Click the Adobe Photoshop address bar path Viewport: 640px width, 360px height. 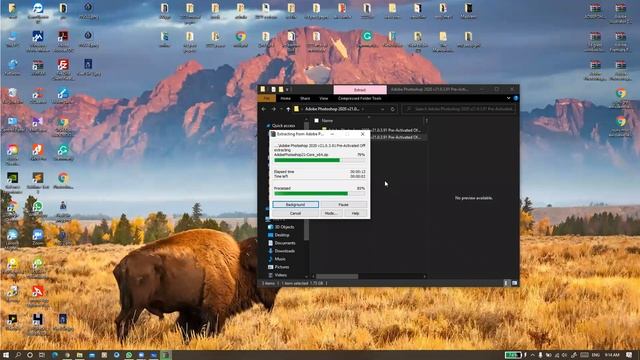click(x=332, y=109)
